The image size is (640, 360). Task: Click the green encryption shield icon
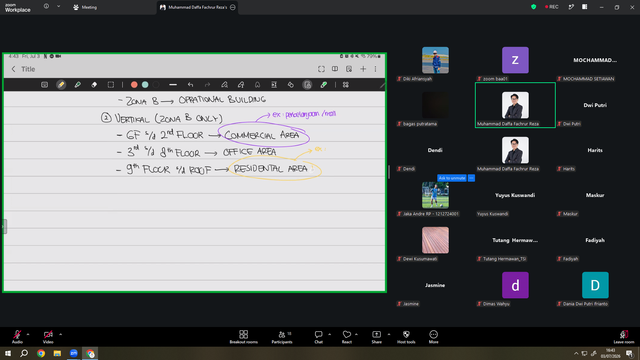(533, 7)
